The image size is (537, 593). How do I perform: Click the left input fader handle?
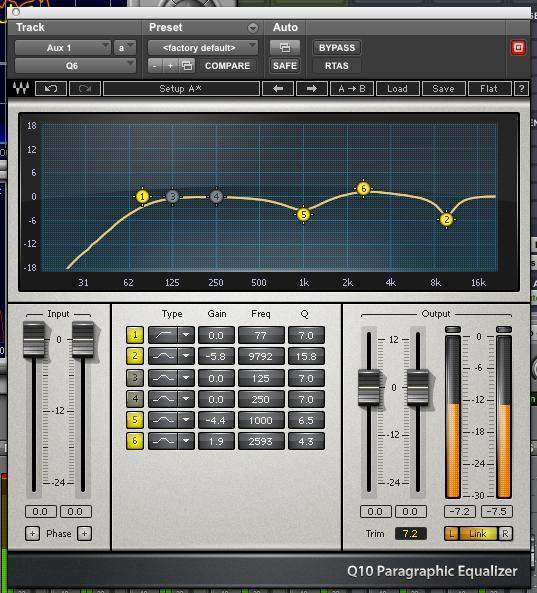[x=34, y=339]
